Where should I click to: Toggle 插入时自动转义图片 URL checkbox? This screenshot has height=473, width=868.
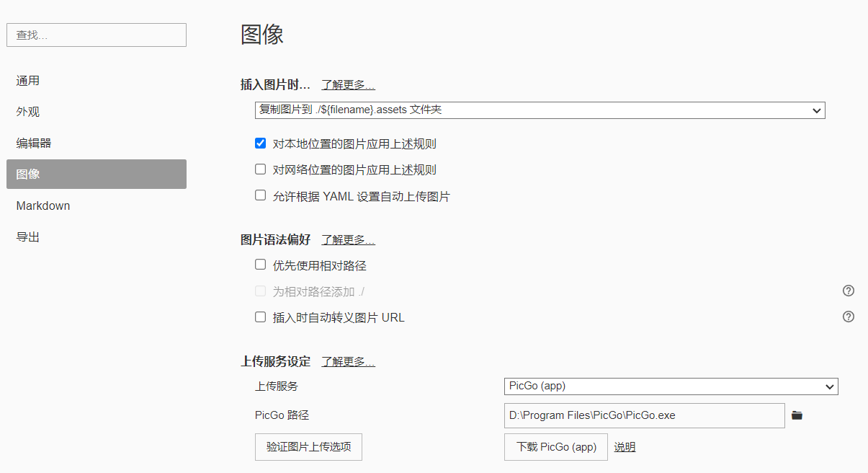[261, 317]
